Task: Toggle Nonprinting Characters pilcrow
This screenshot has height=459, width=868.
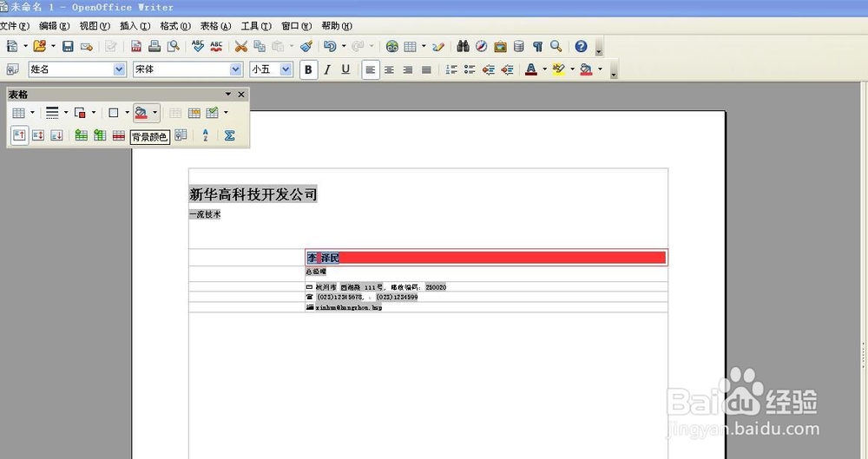Action: pos(537,47)
